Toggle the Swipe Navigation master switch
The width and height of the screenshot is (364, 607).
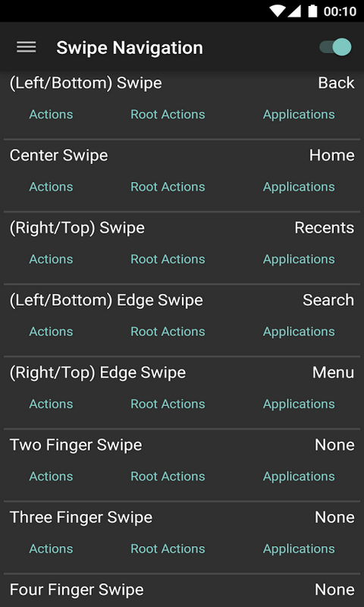point(335,47)
